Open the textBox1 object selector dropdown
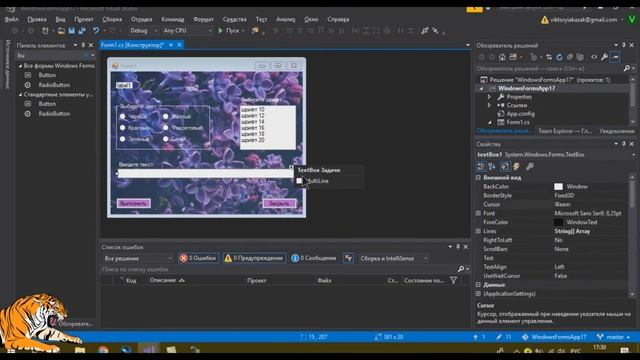Screen dimensions: 640x360 (x=633, y=155)
